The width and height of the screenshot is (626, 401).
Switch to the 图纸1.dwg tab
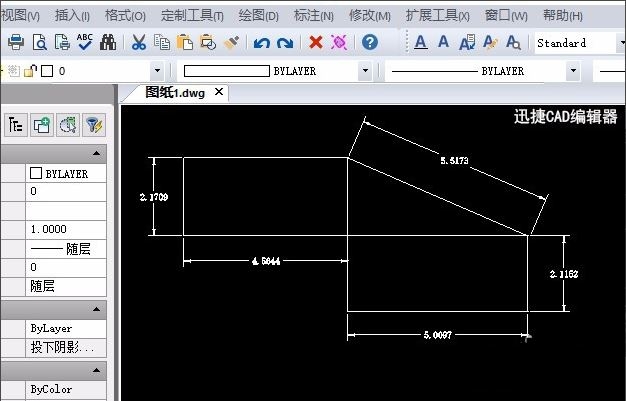pyautogui.click(x=174, y=92)
